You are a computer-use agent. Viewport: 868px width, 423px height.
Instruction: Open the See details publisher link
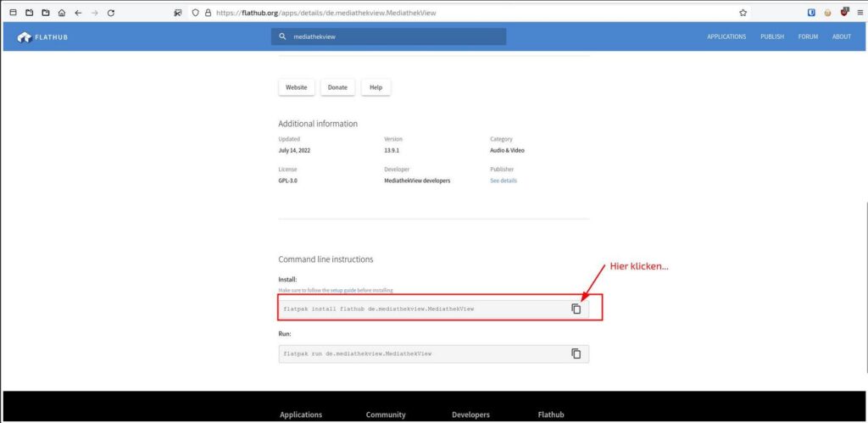click(x=504, y=181)
